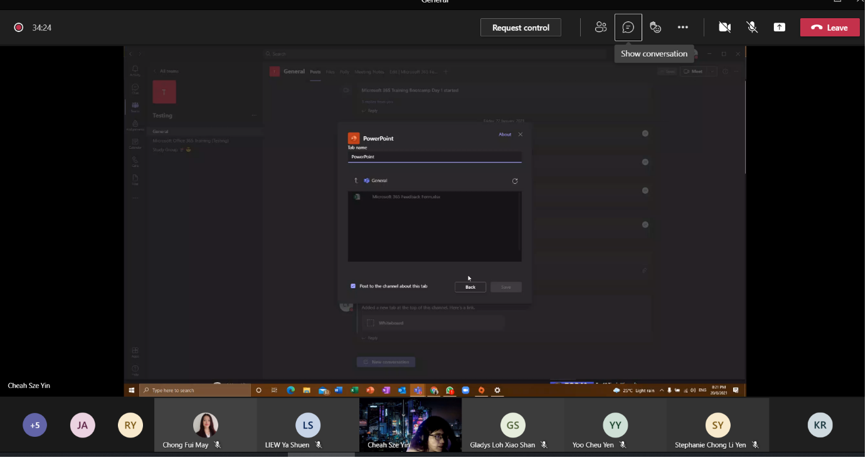Open the More actions ellipsis menu
This screenshot has width=868, height=460.
point(683,28)
